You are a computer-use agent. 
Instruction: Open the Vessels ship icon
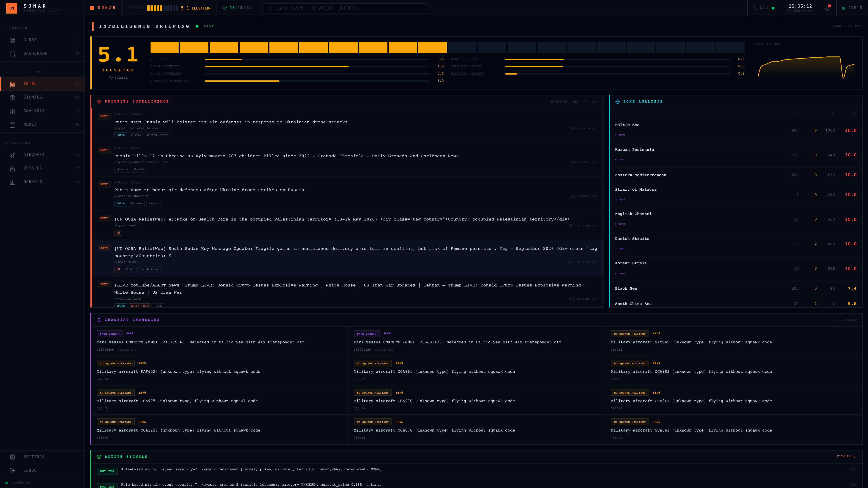pos(12,168)
